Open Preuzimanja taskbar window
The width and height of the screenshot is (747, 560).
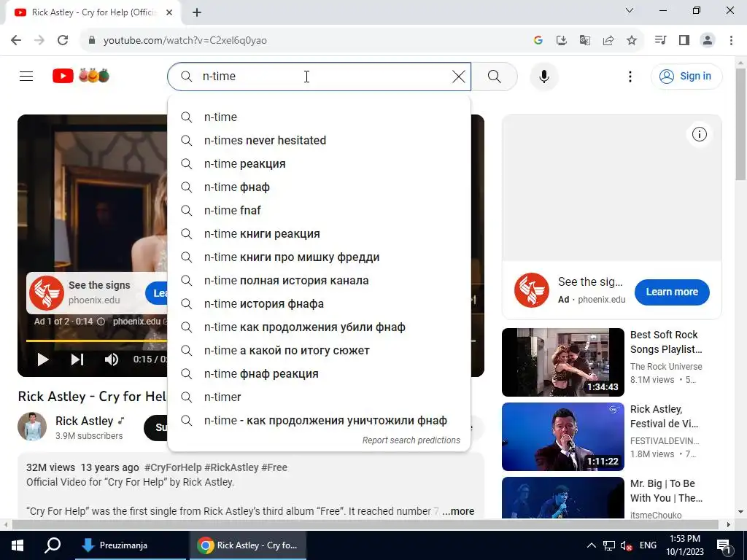click(x=130, y=545)
